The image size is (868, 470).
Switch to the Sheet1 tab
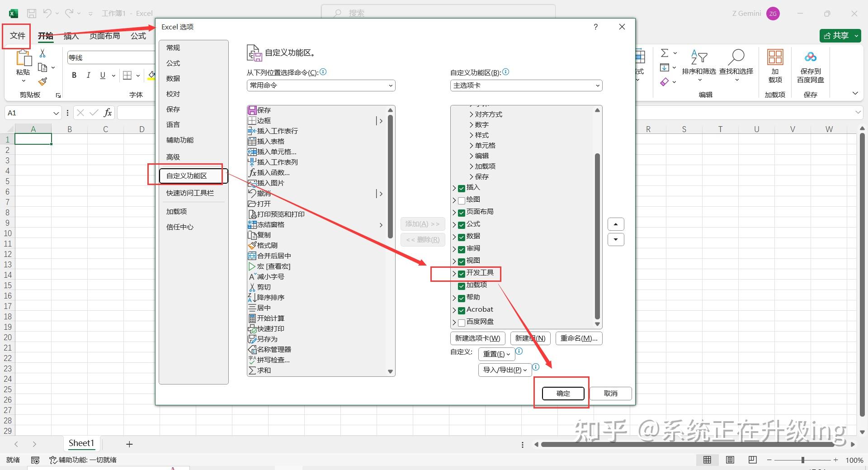[81, 443]
